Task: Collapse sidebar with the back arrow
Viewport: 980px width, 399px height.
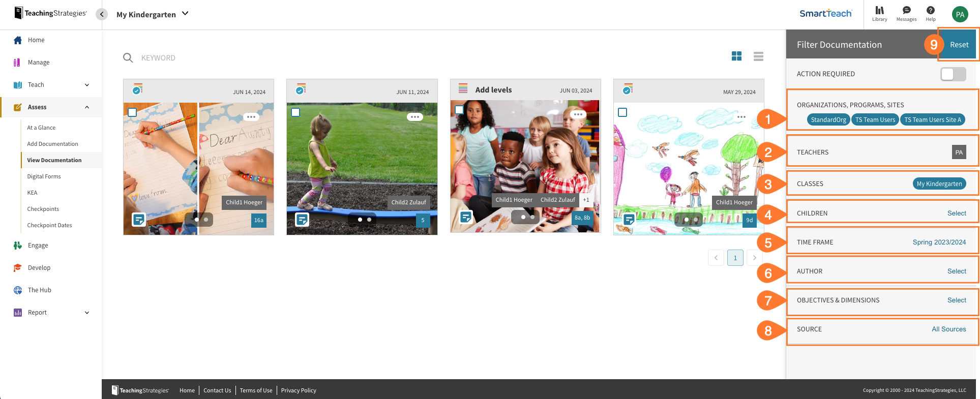Action: tap(102, 14)
